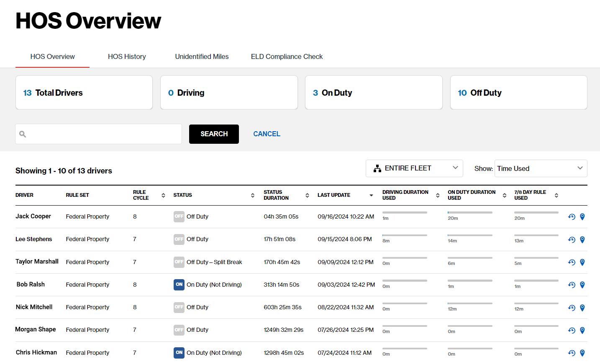This screenshot has width=600, height=364.
Task: Open the Show Time Used dropdown
Action: point(540,168)
